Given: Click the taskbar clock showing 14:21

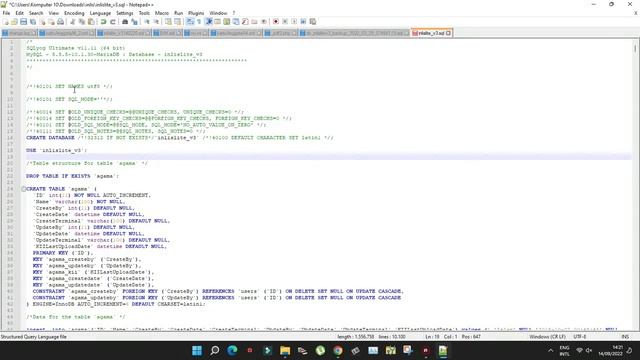Looking at the screenshot, I should 611,350.
